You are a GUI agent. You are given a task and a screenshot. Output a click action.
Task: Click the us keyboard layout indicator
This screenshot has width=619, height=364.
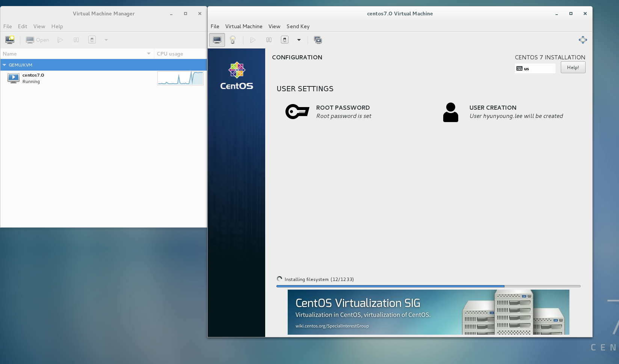tap(535, 68)
